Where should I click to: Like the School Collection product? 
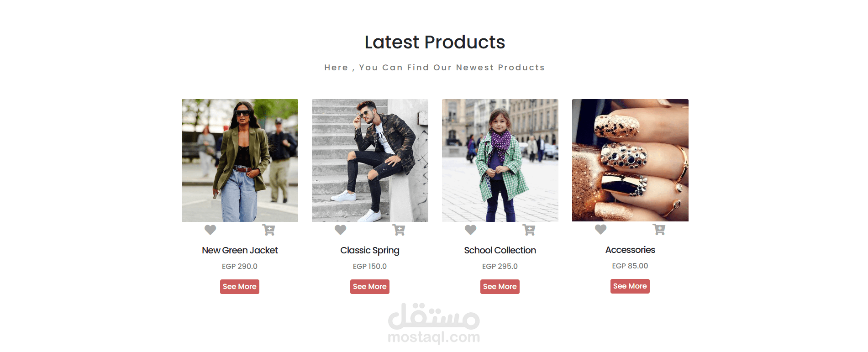click(470, 230)
